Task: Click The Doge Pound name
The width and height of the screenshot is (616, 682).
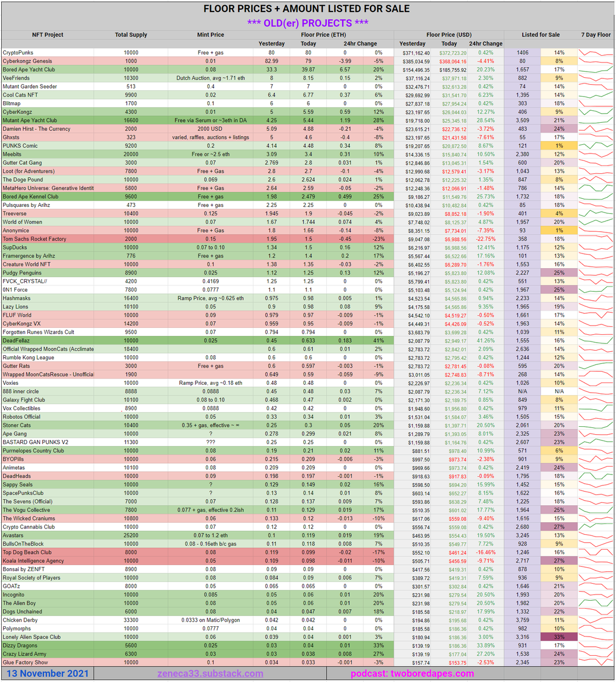Action: (23, 180)
